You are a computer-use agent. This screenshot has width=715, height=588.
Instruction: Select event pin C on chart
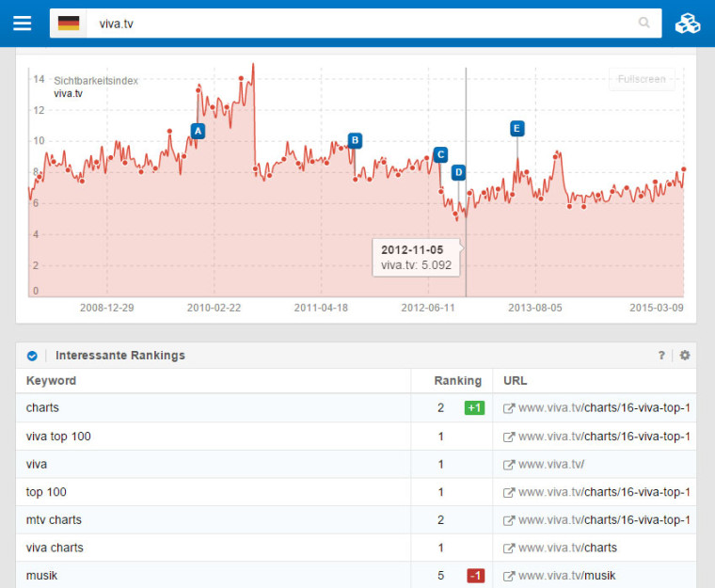click(x=440, y=155)
